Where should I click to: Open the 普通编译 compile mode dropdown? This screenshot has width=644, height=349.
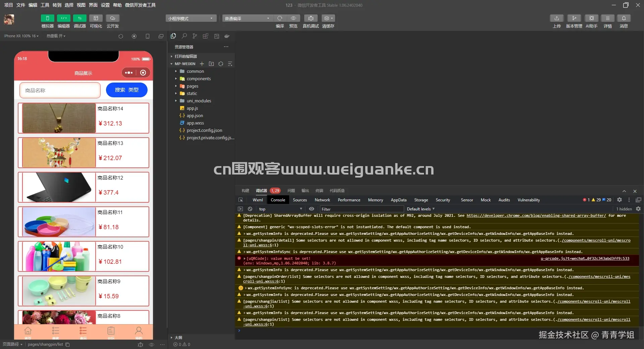pyautogui.click(x=247, y=18)
